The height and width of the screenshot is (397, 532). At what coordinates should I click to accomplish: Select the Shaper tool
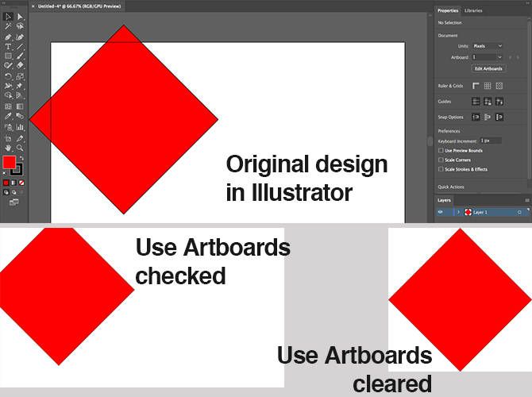tap(8, 65)
